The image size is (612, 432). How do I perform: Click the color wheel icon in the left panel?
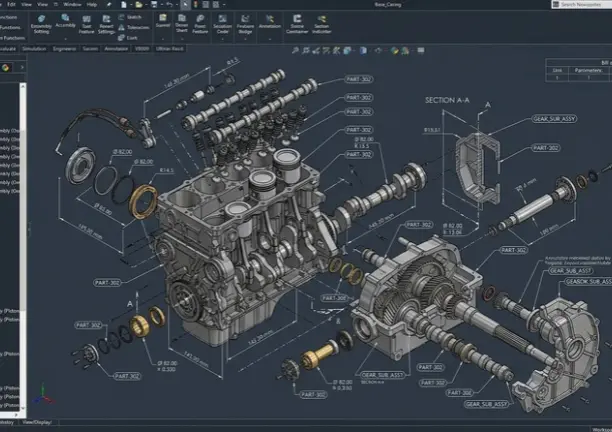pyautogui.click(x=5, y=68)
